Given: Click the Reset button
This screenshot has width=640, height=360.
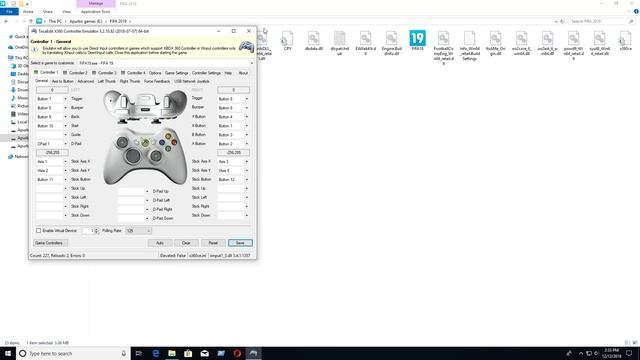Looking at the screenshot, I should (213, 243).
